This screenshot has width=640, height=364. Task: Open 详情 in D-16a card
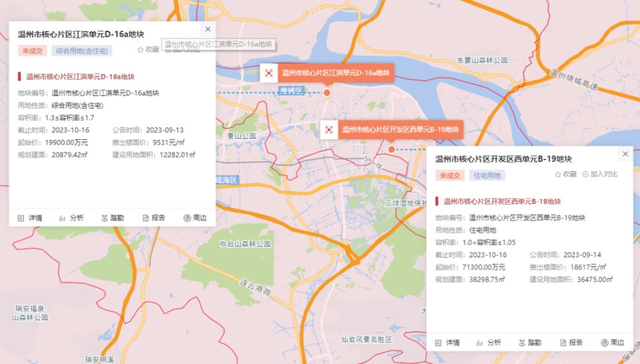(30, 218)
